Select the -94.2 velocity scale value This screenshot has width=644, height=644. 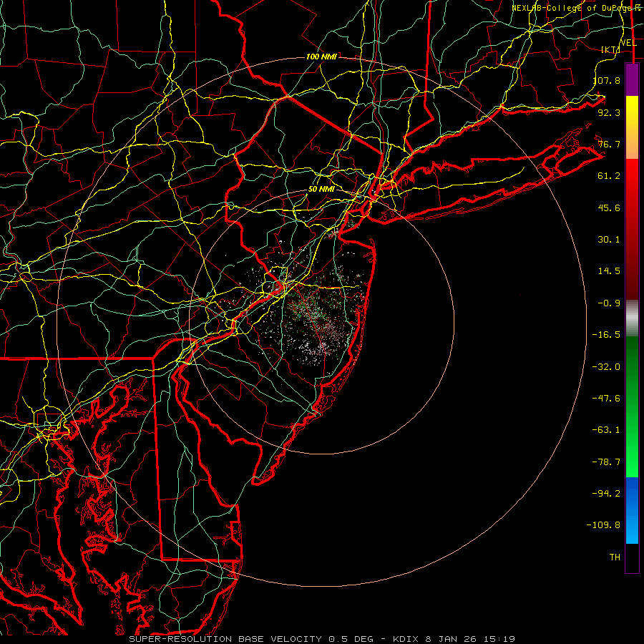click(606, 494)
